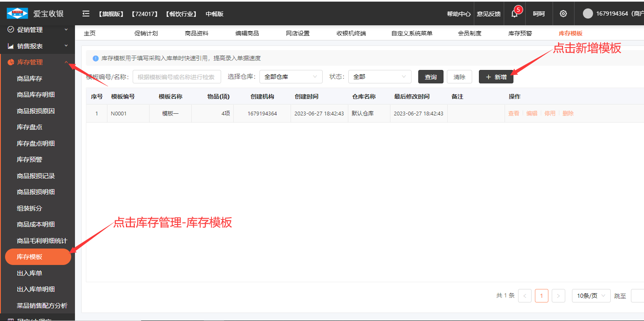Open 出入库单 in the sidebar
This screenshot has width=644, height=321.
[29, 273]
